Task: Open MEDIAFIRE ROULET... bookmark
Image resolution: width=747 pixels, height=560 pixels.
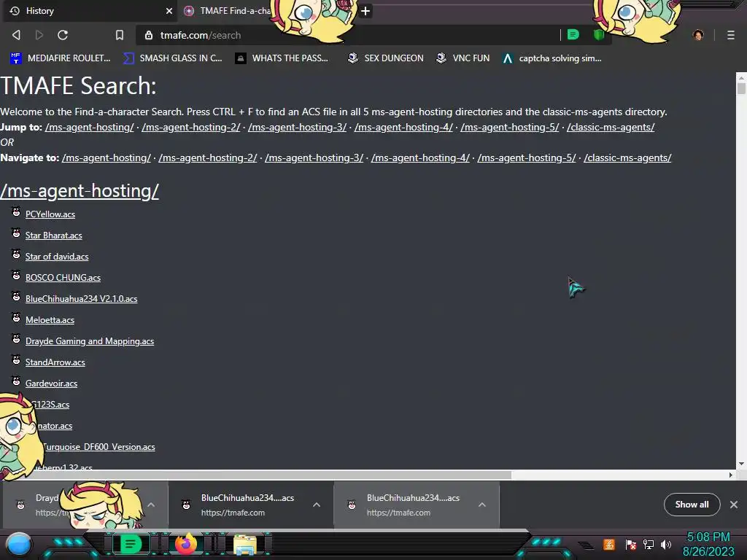Action: (61, 58)
